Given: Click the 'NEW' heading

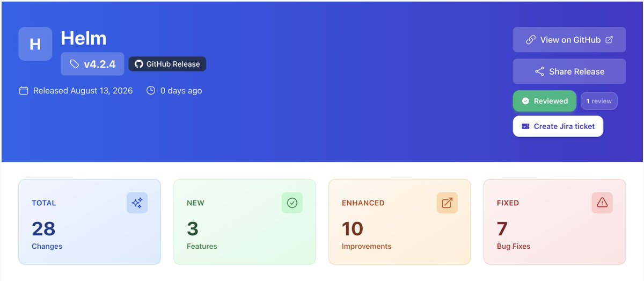Looking at the screenshot, I should (x=195, y=203).
